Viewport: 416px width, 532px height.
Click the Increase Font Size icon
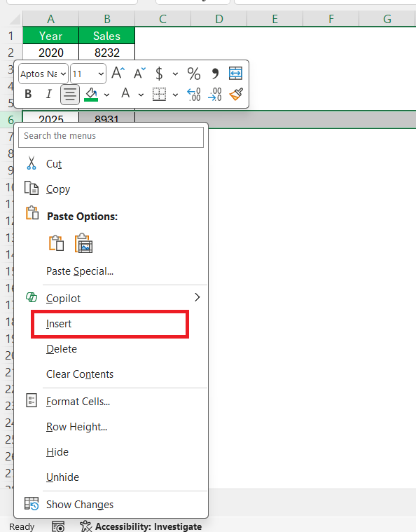tap(118, 74)
